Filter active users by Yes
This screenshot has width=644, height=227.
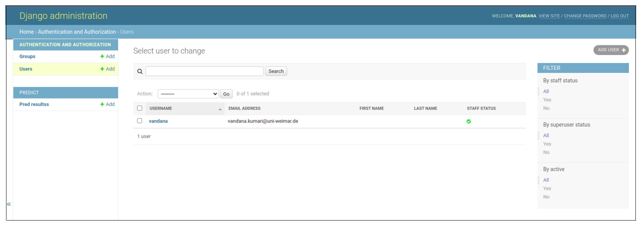[x=547, y=188]
